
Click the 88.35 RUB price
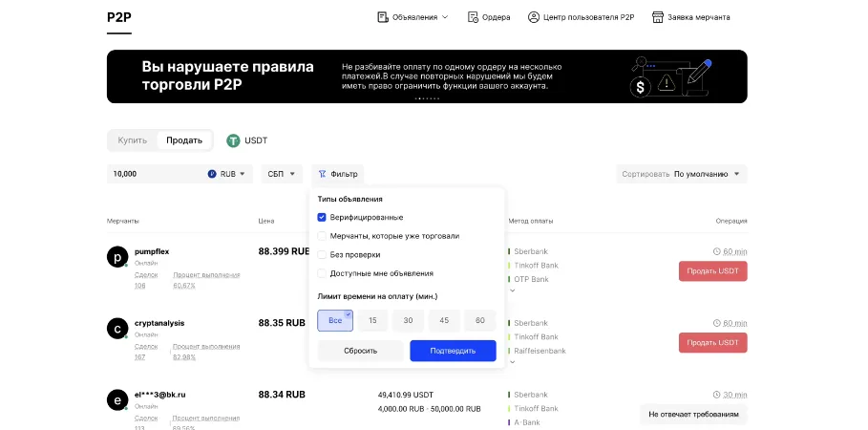[282, 323]
